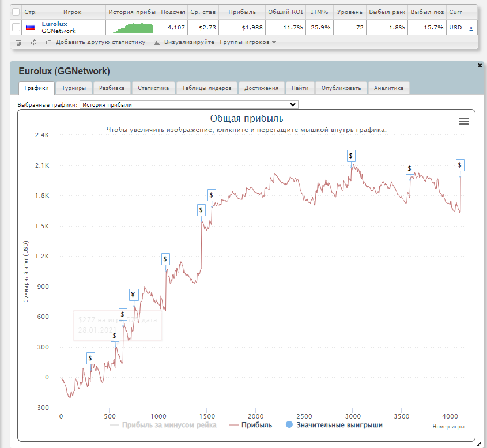Sort by the Общий ROI column header
Viewport: 487px width, 448px height.
[285, 12]
